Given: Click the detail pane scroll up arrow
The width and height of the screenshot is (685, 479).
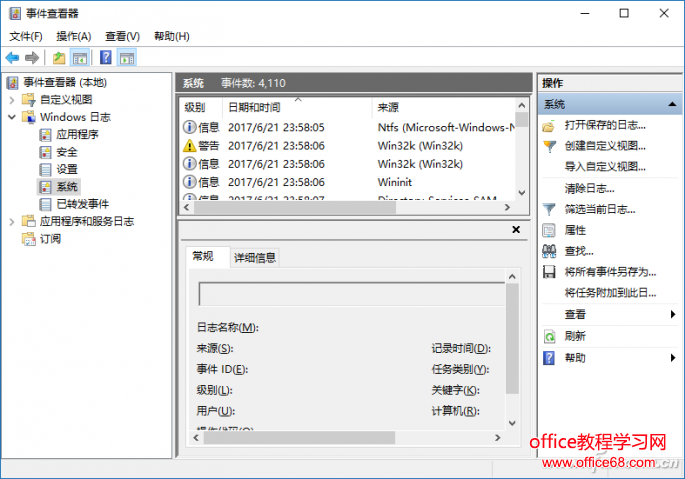Looking at the screenshot, I should coord(512,277).
